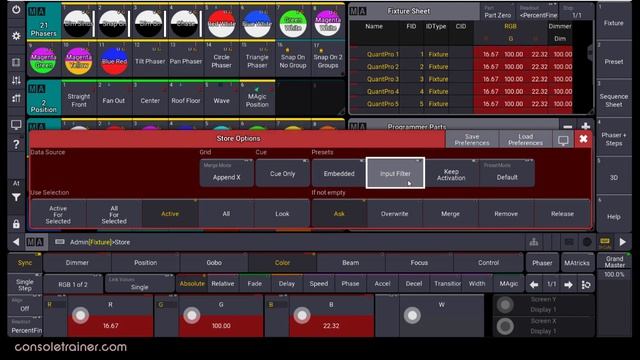The width and height of the screenshot is (640, 360).
Task: Click the yellow highlighted icon on command line bar
Action: pos(604,242)
